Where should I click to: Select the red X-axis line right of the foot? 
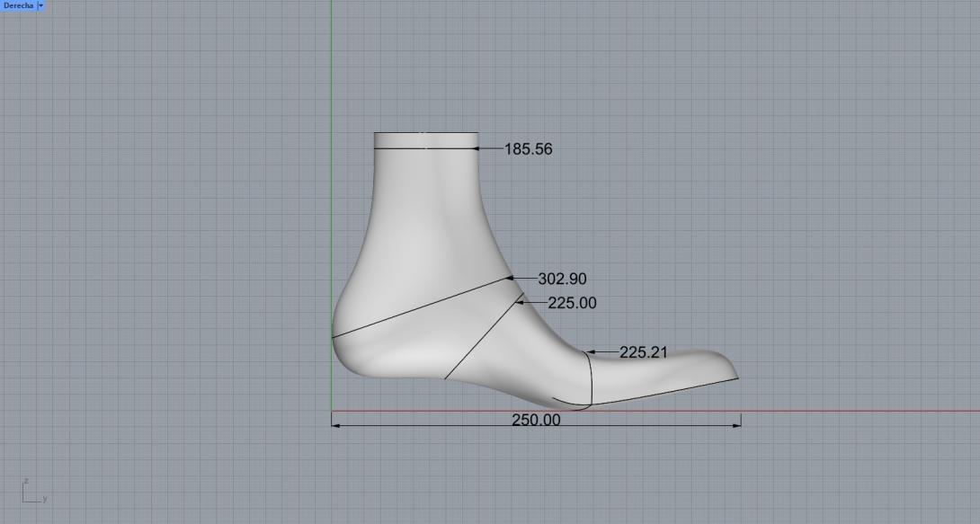pos(854,412)
